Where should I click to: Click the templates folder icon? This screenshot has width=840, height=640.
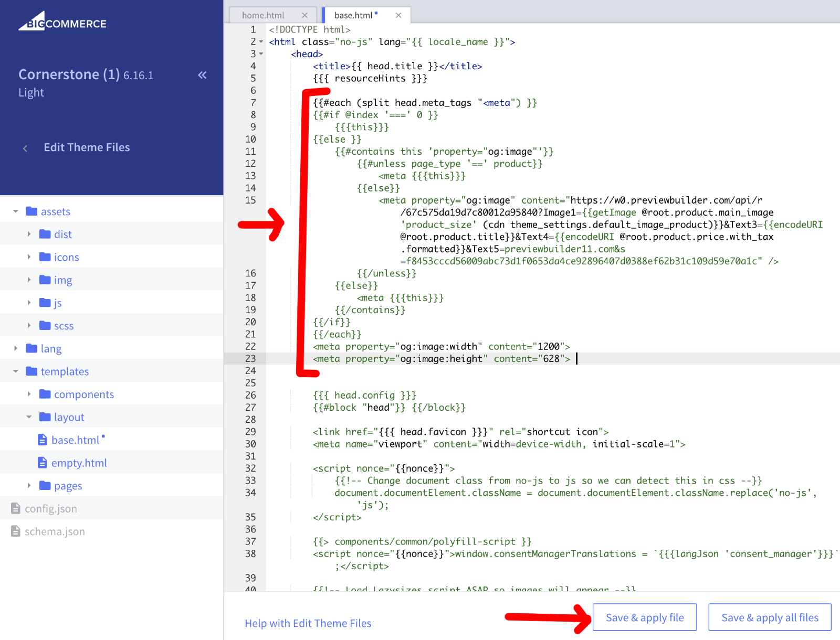coord(31,371)
